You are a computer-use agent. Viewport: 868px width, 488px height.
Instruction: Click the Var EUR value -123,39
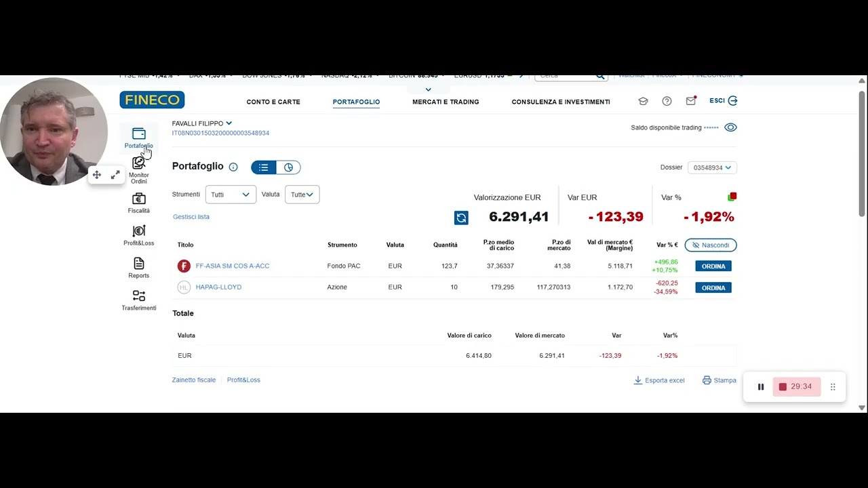pyautogui.click(x=616, y=217)
